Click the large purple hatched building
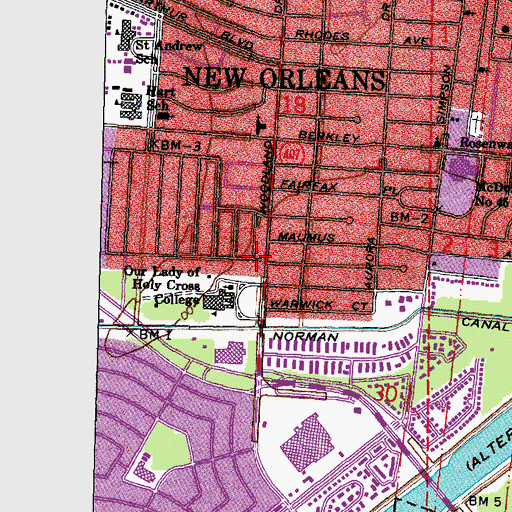 (307, 442)
